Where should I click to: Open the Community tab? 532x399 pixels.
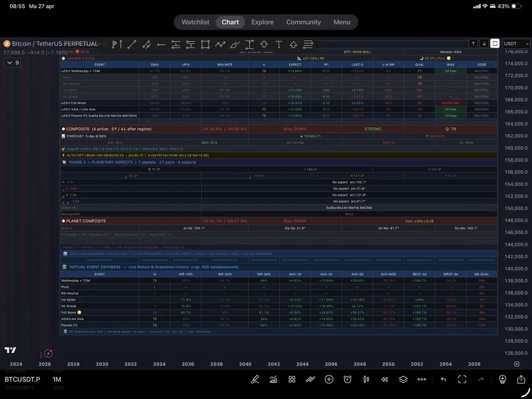(303, 22)
